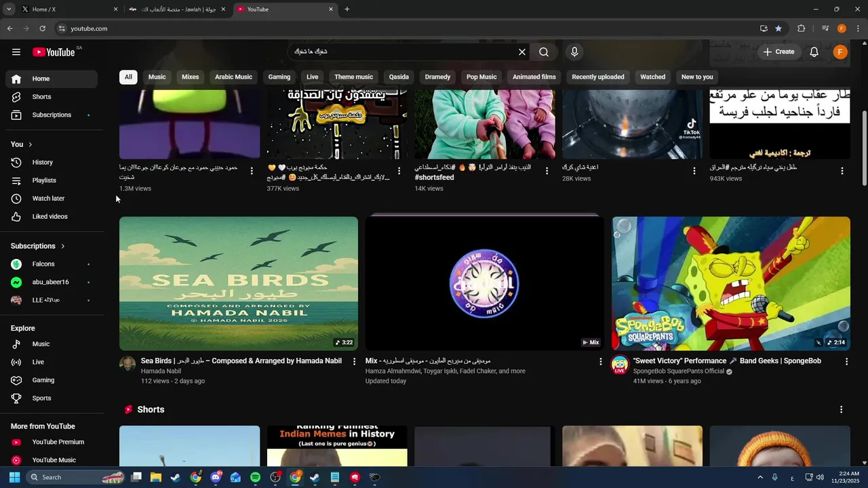Select the Mixes filter chip
868x488 pixels.
(191, 77)
